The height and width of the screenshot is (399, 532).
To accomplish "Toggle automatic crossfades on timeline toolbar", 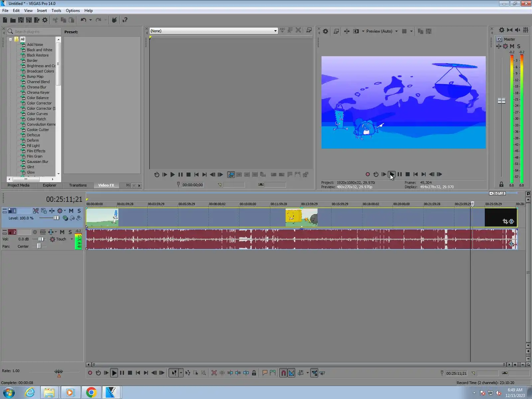I will pos(291,373).
